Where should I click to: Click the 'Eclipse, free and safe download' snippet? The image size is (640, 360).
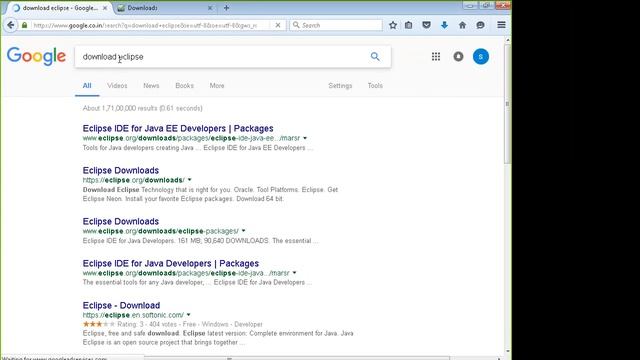click(x=218, y=338)
